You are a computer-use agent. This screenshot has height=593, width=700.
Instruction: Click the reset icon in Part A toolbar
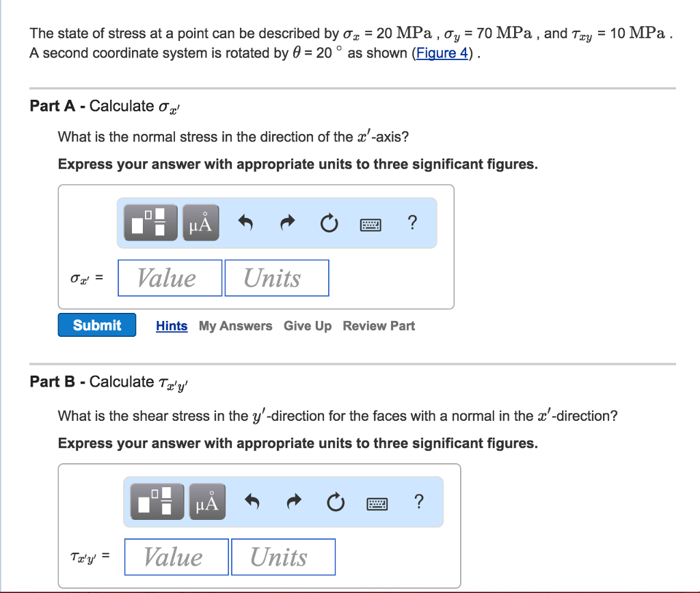329,223
